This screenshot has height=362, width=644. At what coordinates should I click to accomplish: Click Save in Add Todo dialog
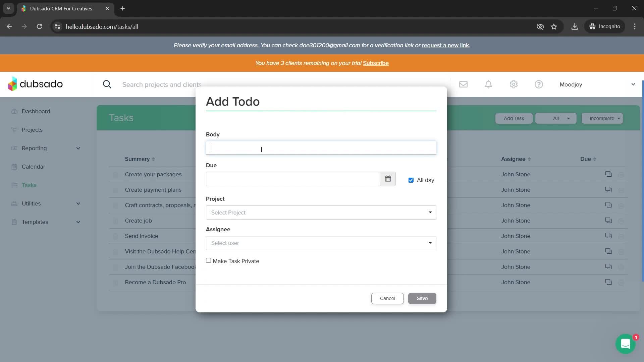(422, 298)
